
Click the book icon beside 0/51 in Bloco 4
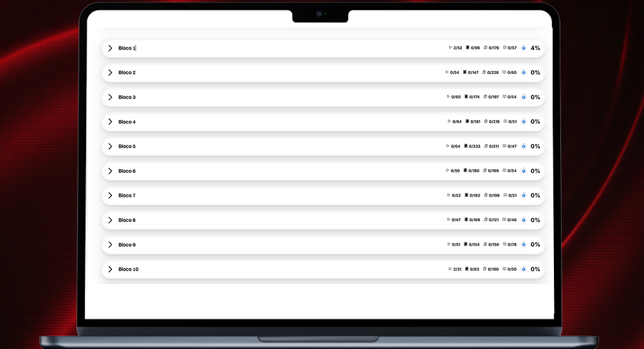(x=505, y=121)
